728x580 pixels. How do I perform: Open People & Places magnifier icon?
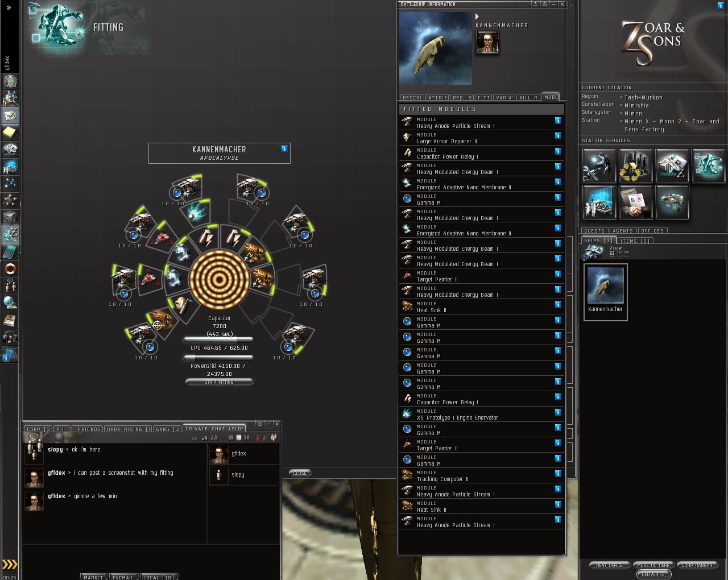pos(10,98)
